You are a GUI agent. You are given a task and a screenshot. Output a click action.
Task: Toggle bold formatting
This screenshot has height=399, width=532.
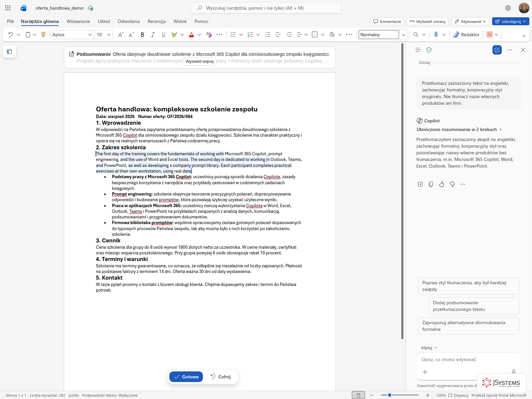(x=142, y=35)
